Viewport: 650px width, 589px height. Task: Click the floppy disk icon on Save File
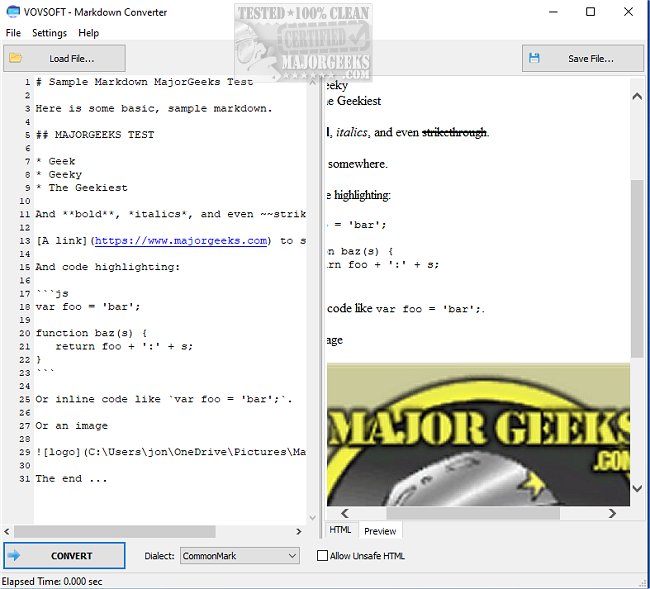coord(534,58)
